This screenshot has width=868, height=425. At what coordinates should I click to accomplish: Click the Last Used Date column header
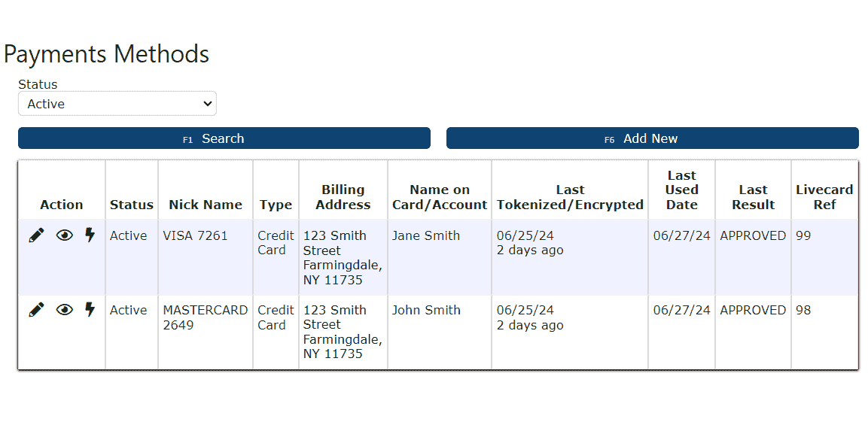point(681,190)
